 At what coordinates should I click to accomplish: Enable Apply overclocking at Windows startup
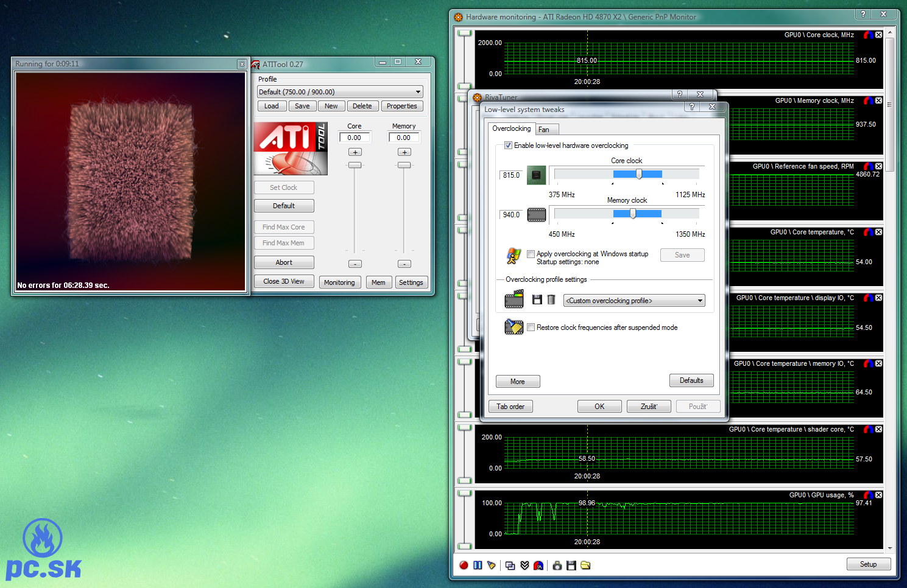point(531,254)
